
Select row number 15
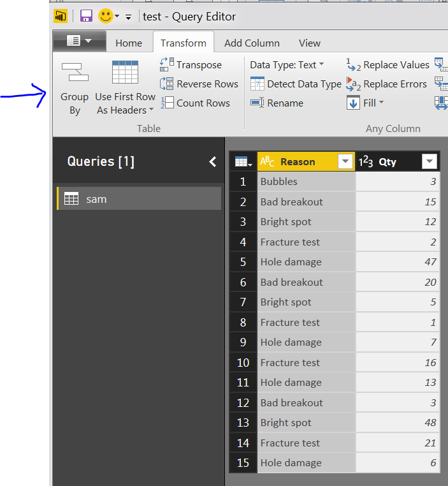(243, 463)
